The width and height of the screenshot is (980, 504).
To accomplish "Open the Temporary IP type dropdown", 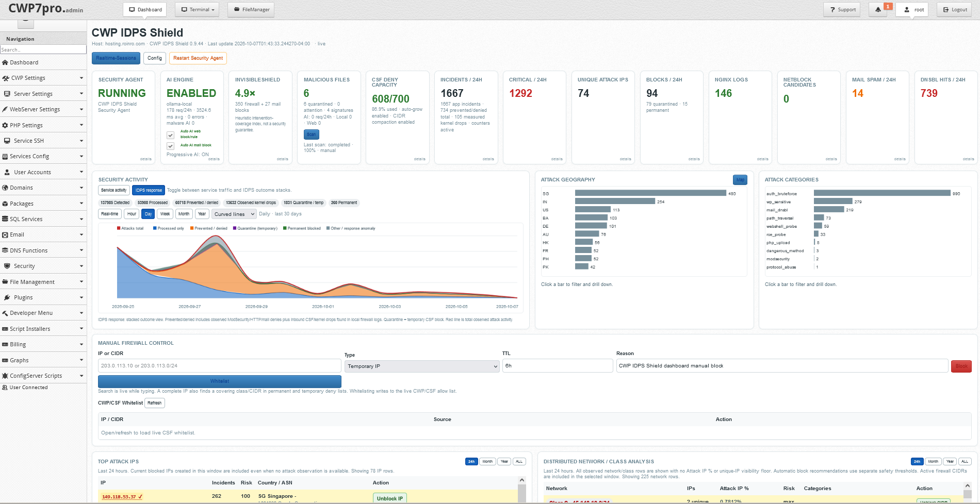I will coord(422,366).
